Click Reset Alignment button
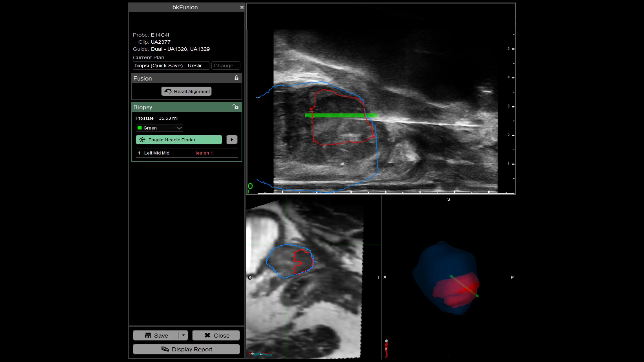The width and height of the screenshot is (644, 362). [186, 92]
